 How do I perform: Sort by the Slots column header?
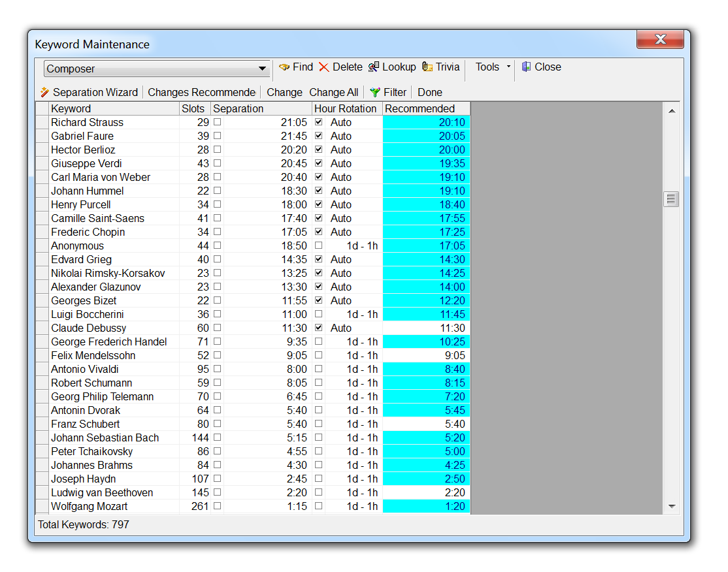click(194, 108)
